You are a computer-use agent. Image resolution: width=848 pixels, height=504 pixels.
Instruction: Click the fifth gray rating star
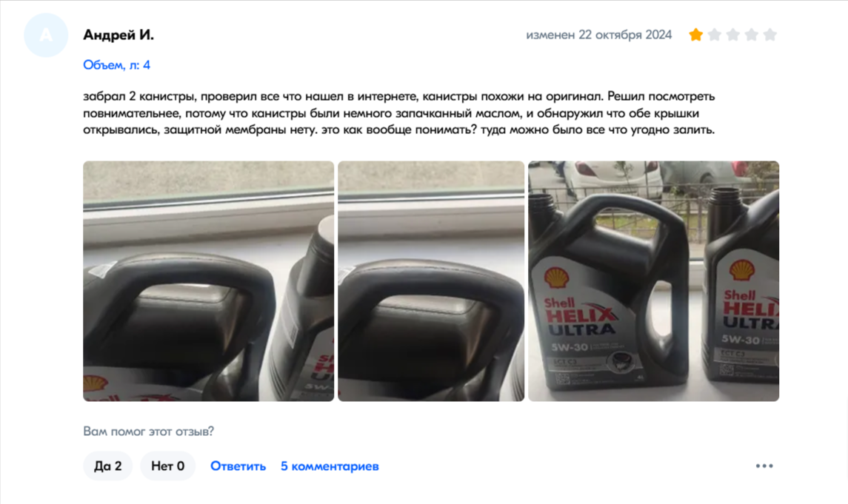pos(770,35)
